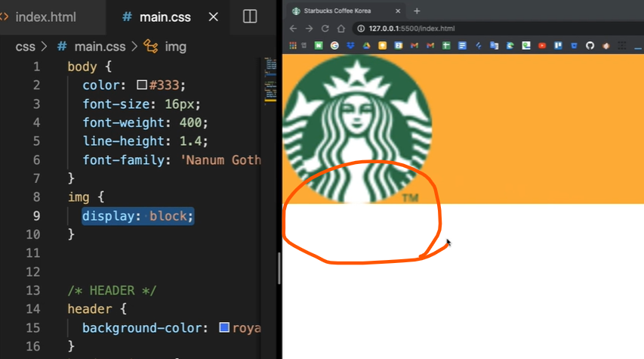The height and width of the screenshot is (359, 644).
Task: Open the Apps grid bookmark
Action: [x=293, y=45]
